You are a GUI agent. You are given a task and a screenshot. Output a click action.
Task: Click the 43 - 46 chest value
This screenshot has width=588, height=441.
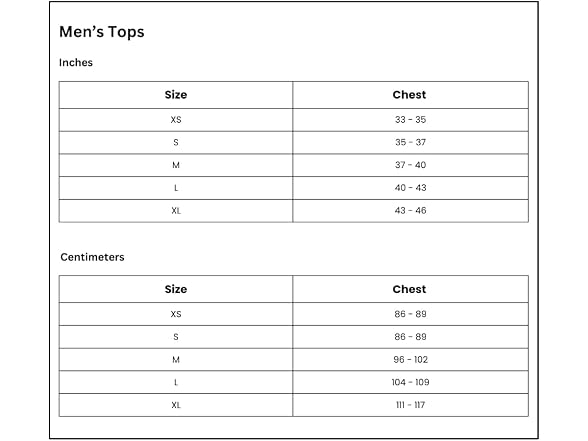pyautogui.click(x=410, y=210)
